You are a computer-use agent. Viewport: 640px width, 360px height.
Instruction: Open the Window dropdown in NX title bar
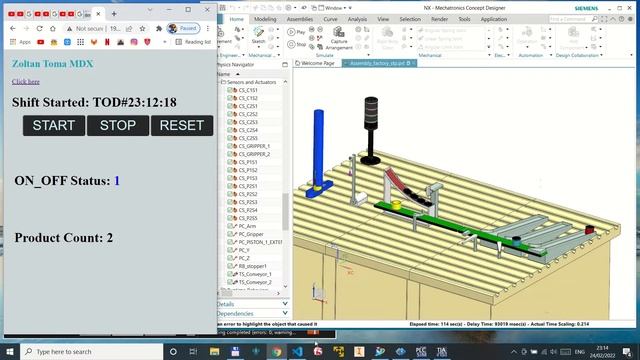tap(336, 8)
